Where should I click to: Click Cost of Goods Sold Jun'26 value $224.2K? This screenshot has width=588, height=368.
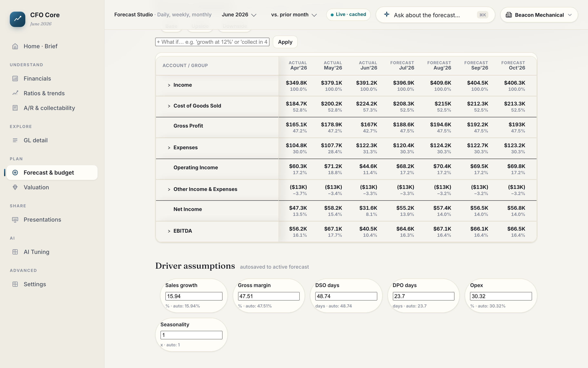[x=366, y=104]
